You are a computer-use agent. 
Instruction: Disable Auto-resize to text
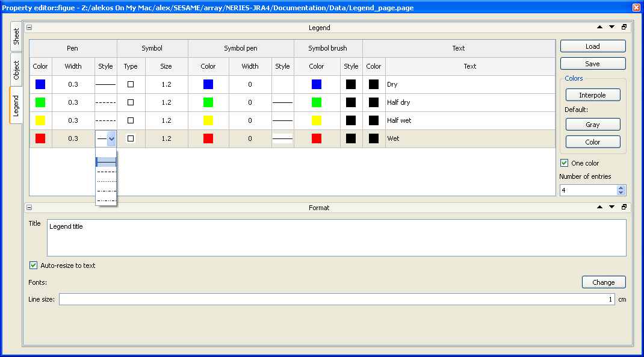click(33, 265)
